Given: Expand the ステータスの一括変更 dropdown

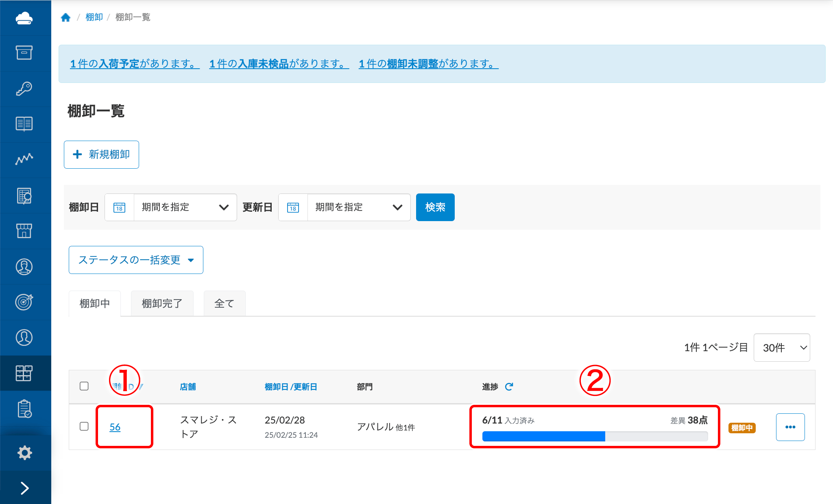Looking at the screenshot, I should click(136, 260).
